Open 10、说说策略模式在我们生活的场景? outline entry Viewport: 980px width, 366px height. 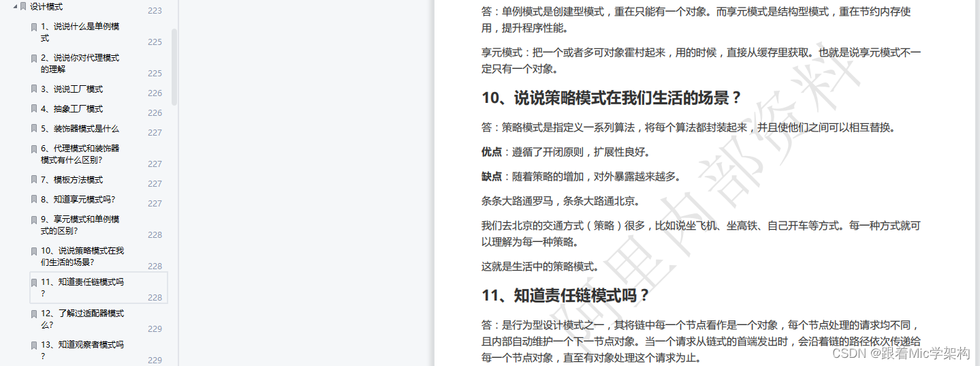click(x=82, y=256)
